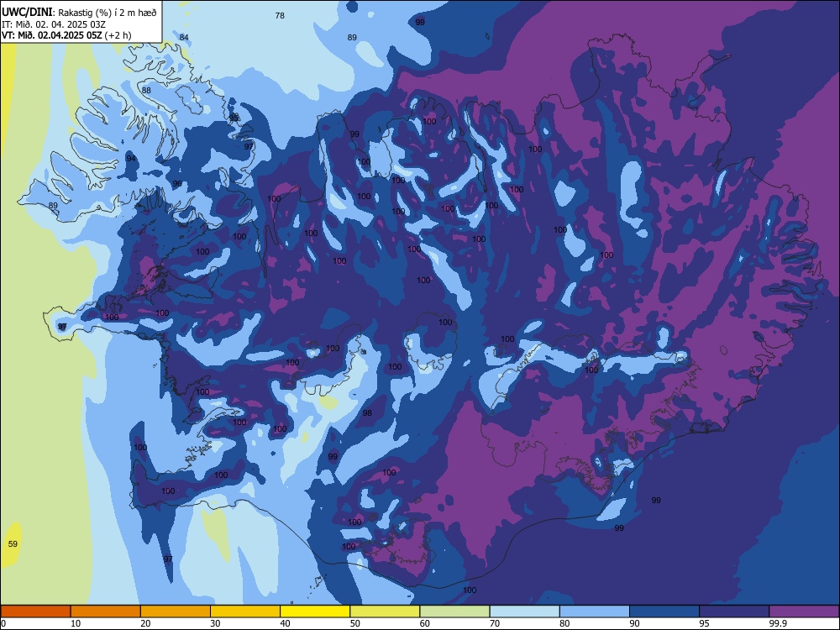This screenshot has height=630, width=840.
Task: Click the humidity value 78 on the map
Action: (280, 15)
